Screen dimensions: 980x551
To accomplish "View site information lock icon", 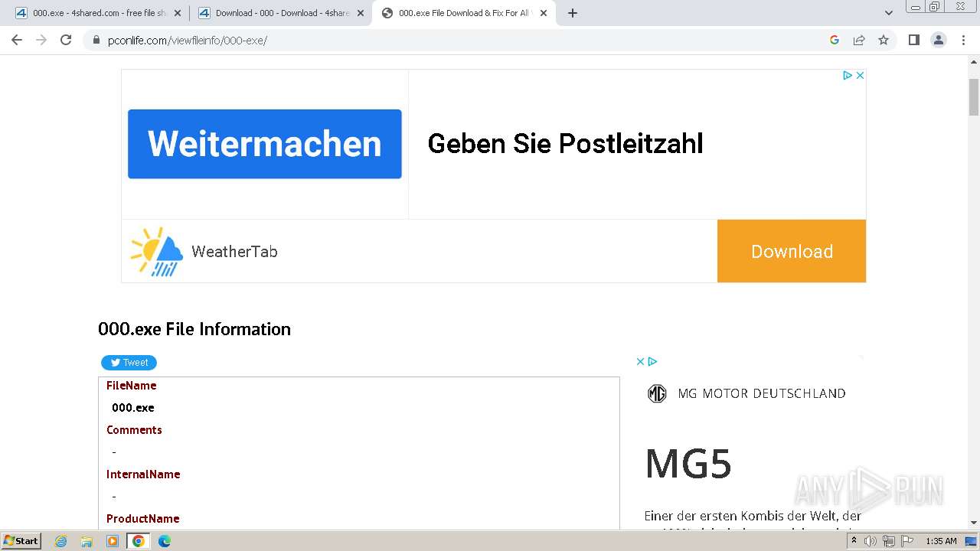I will pos(96,40).
